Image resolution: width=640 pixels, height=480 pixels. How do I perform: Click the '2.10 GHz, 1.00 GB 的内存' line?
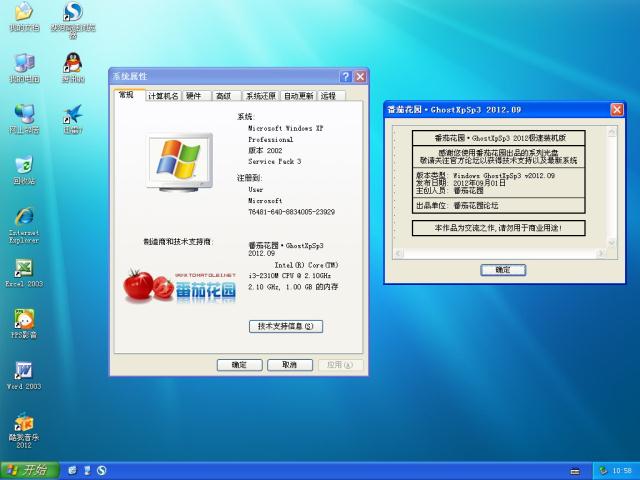(x=293, y=287)
